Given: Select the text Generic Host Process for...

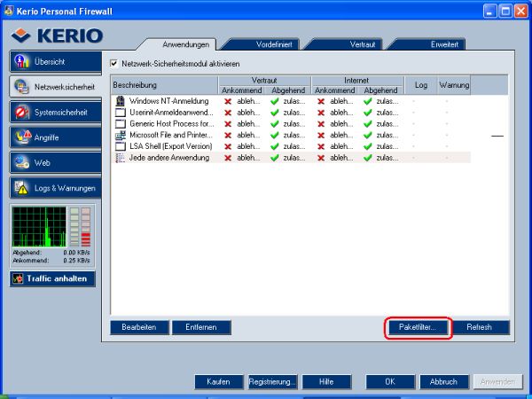Looking at the screenshot, I should pos(172,124).
